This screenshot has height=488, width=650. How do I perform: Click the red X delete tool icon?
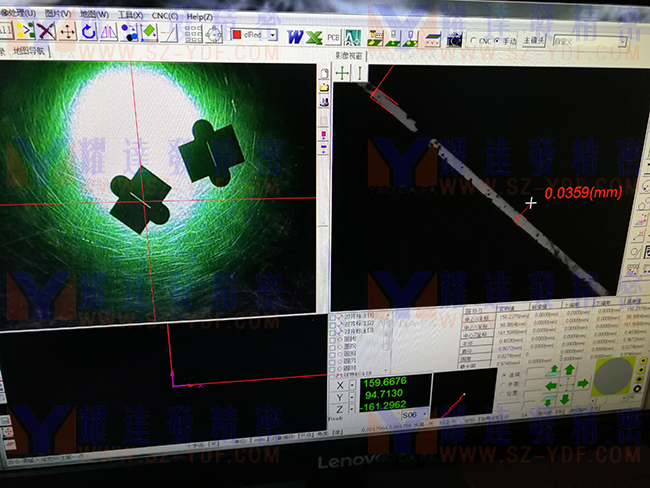click(46, 32)
